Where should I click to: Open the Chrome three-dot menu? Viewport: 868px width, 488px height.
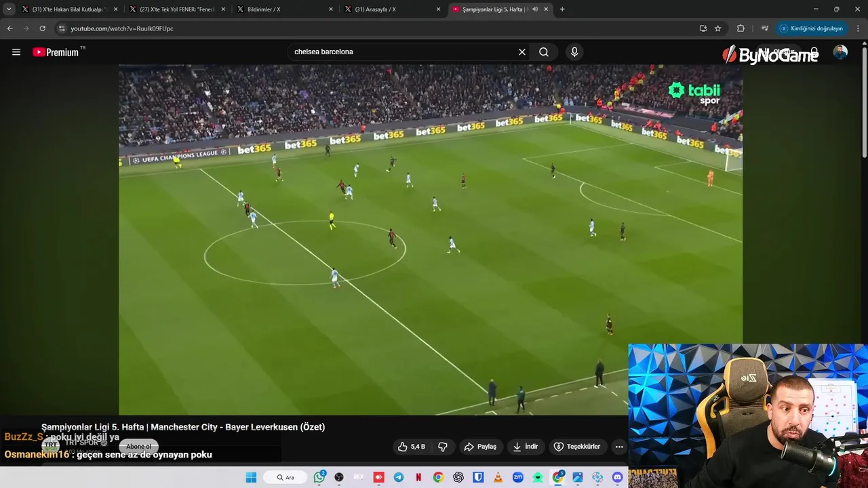click(x=859, y=28)
